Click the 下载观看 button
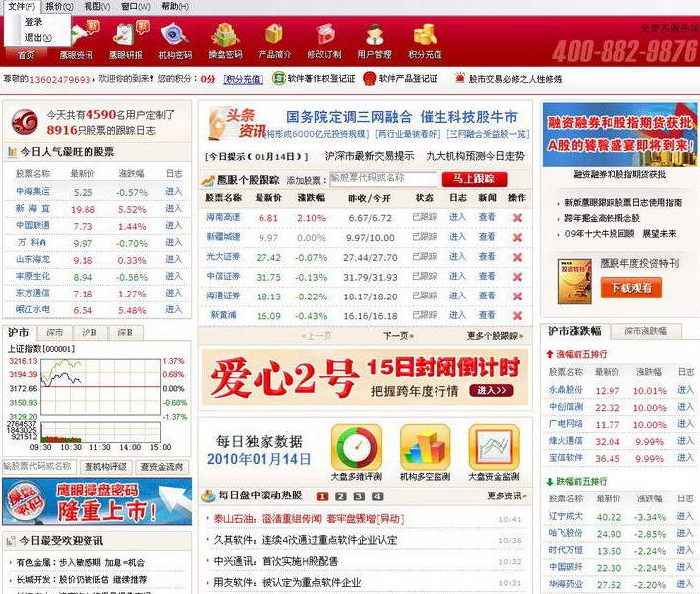Image resolution: width=700 pixels, height=594 pixels. 631,288
